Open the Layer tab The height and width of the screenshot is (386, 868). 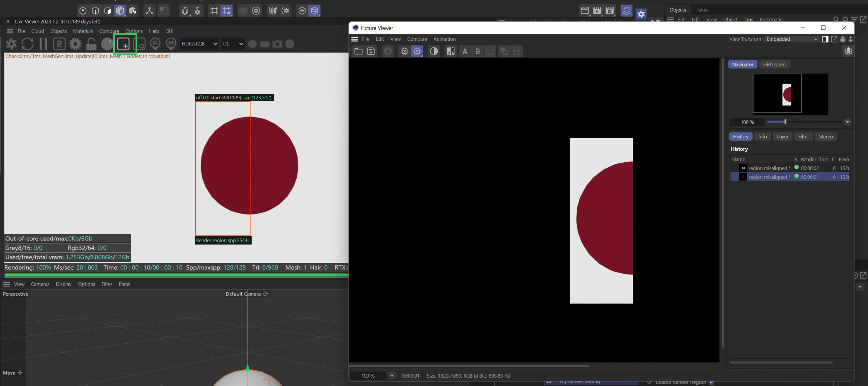[782, 136]
